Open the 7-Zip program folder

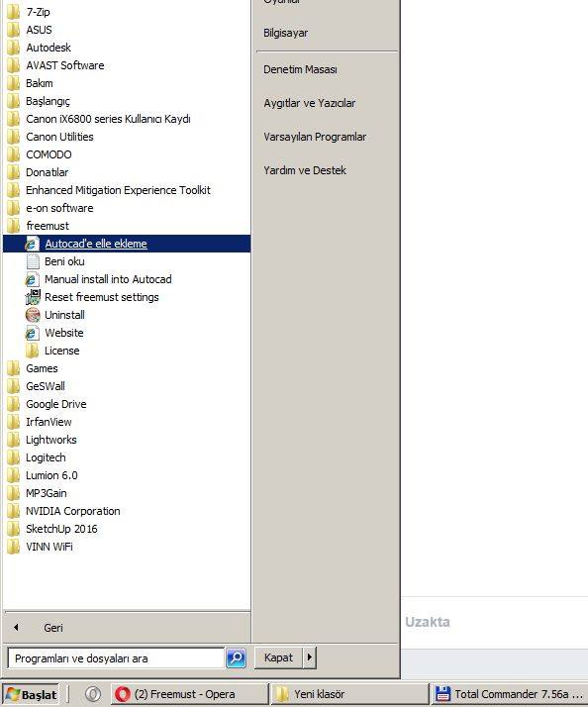click(x=39, y=12)
